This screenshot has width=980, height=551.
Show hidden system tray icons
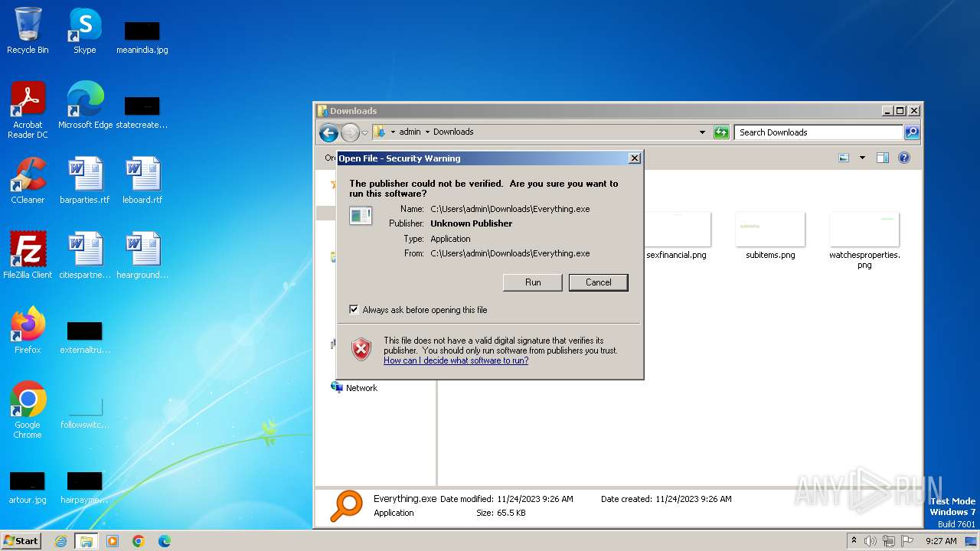[x=854, y=541]
